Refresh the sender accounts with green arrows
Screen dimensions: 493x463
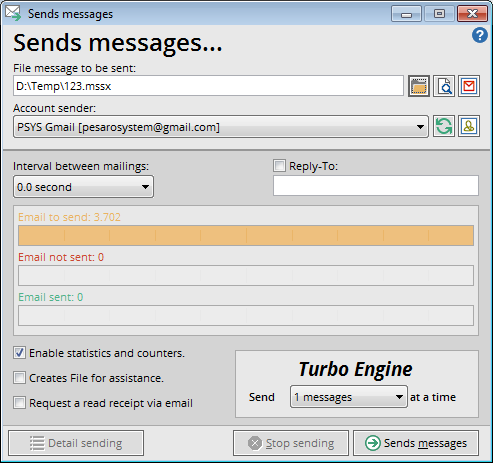[x=444, y=126]
